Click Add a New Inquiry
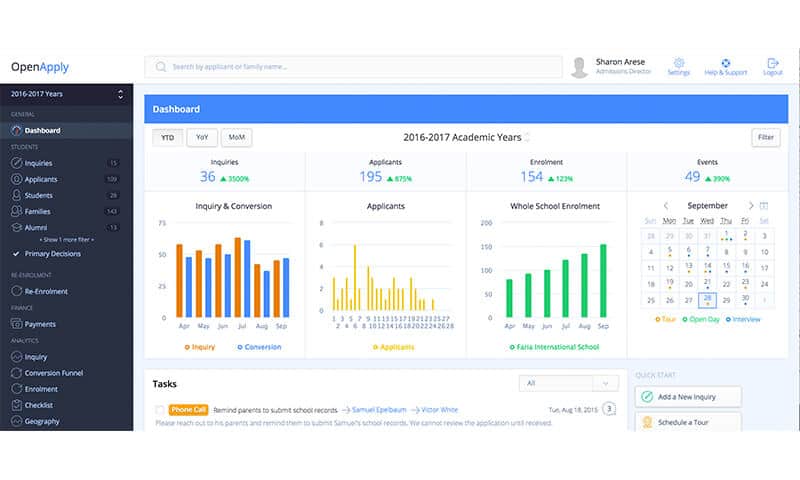Image resolution: width=800 pixels, height=480 pixels. pyautogui.click(x=688, y=397)
